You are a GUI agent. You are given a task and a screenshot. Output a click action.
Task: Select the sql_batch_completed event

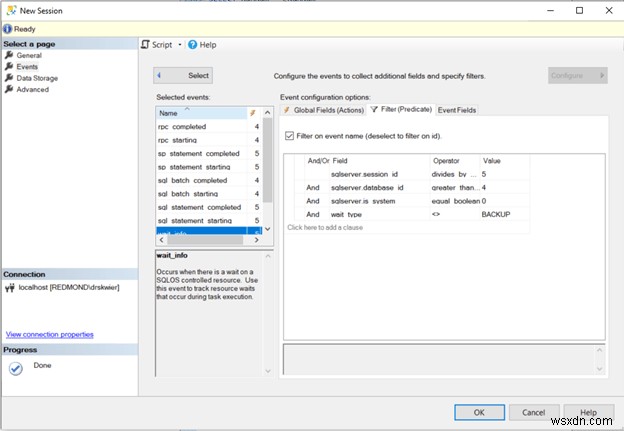coord(209,180)
